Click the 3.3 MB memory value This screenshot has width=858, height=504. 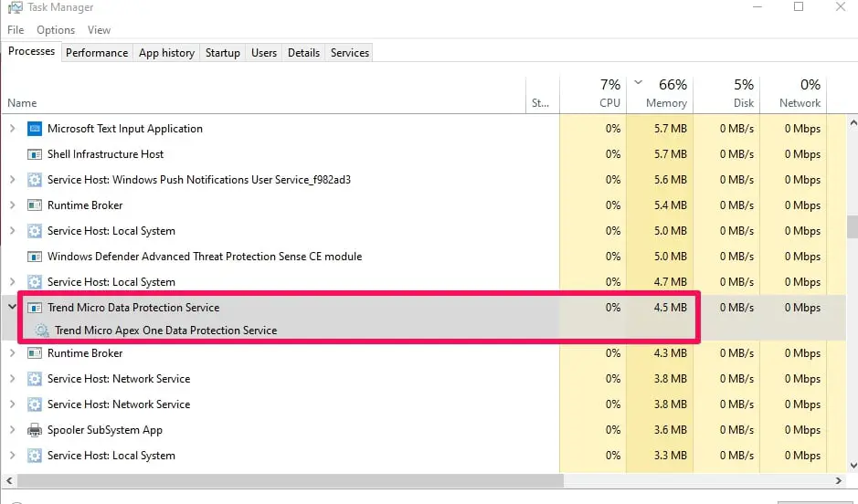pos(670,456)
